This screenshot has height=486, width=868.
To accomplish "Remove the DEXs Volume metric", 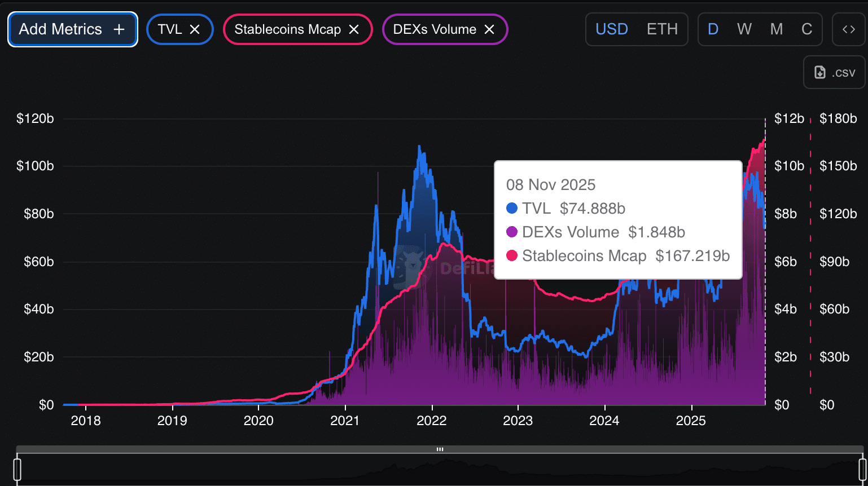I will pyautogui.click(x=489, y=29).
